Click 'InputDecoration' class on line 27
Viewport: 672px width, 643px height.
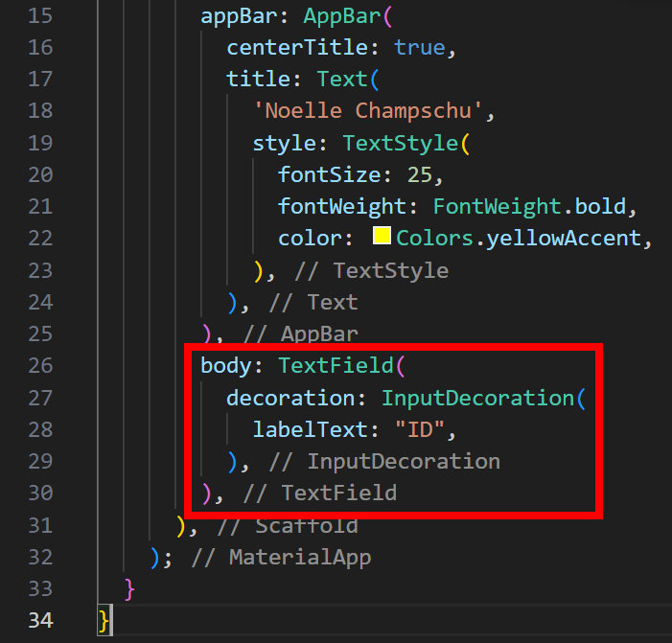coord(477,399)
